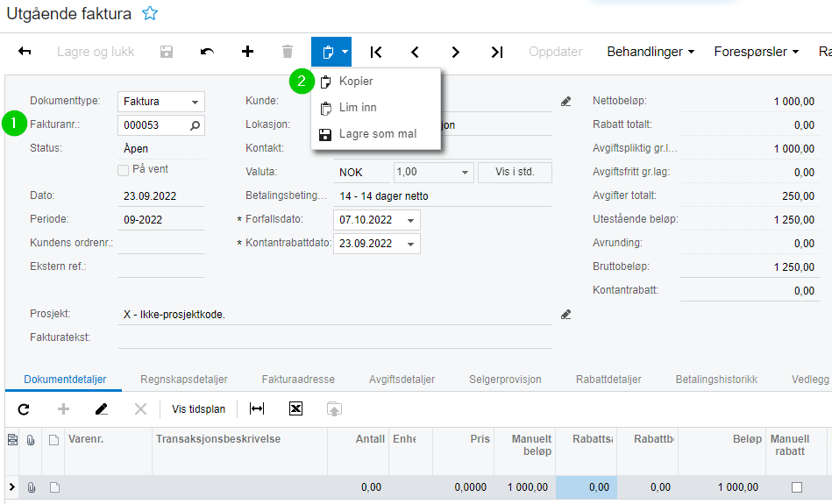Image resolution: width=832 pixels, height=504 pixels.
Task: Click the Lagre og lukk button
Action: (96, 52)
